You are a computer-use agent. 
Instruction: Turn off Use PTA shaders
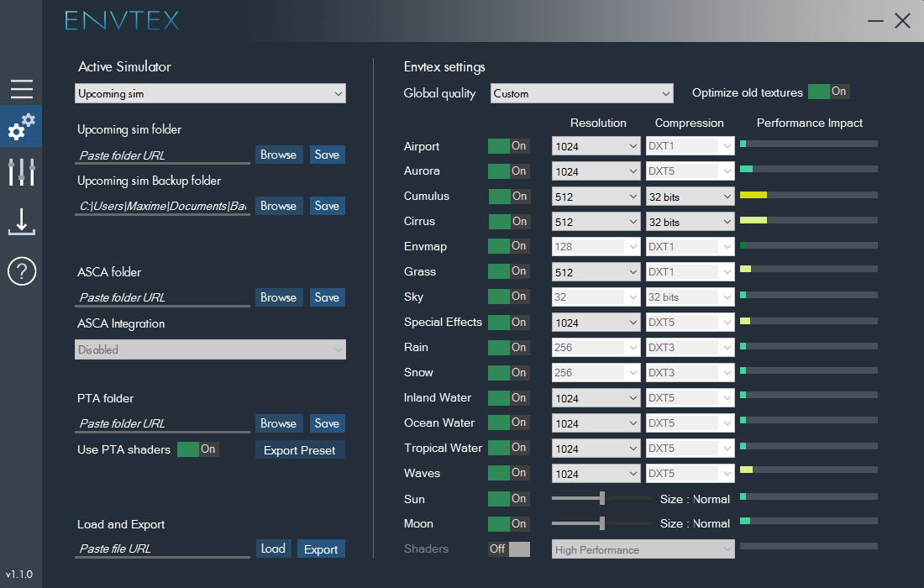tap(198, 449)
